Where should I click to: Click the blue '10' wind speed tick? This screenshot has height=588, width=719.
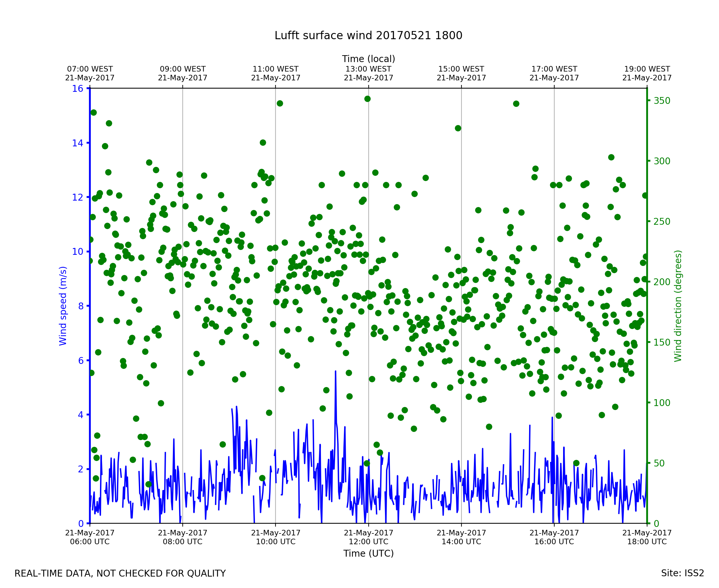point(77,252)
